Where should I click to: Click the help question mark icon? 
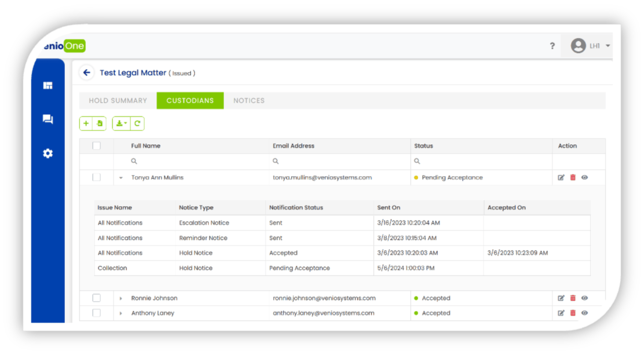point(552,46)
